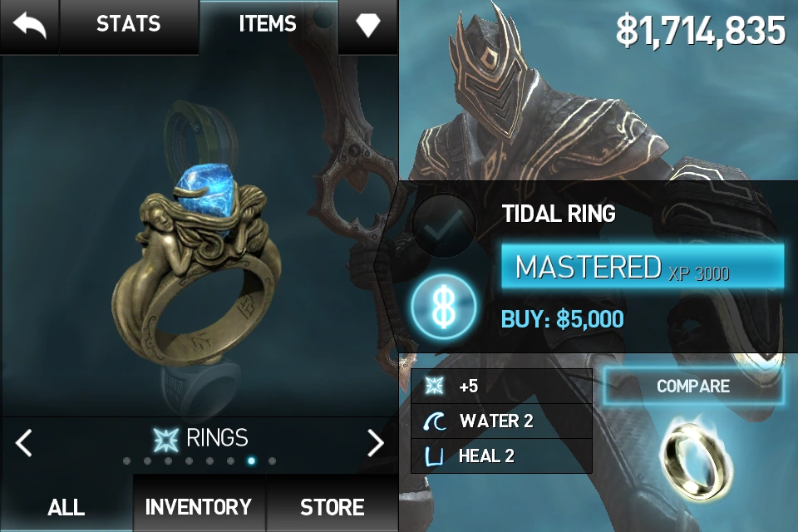Tap the equipped gold ring icon
This screenshot has width=798, height=532.
click(697, 459)
